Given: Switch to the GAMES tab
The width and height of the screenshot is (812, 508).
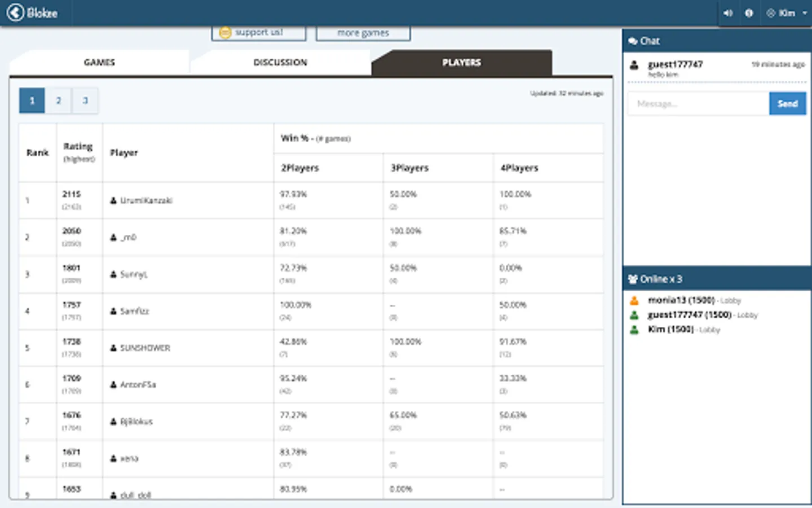Looking at the screenshot, I should point(99,62).
